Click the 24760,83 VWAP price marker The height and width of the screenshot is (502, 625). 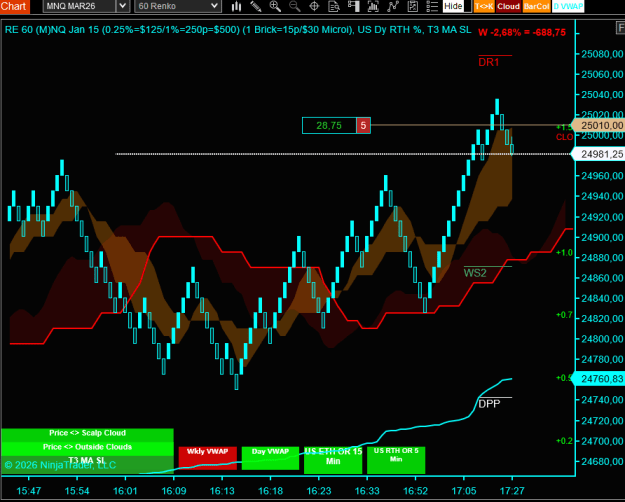point(598,378)
